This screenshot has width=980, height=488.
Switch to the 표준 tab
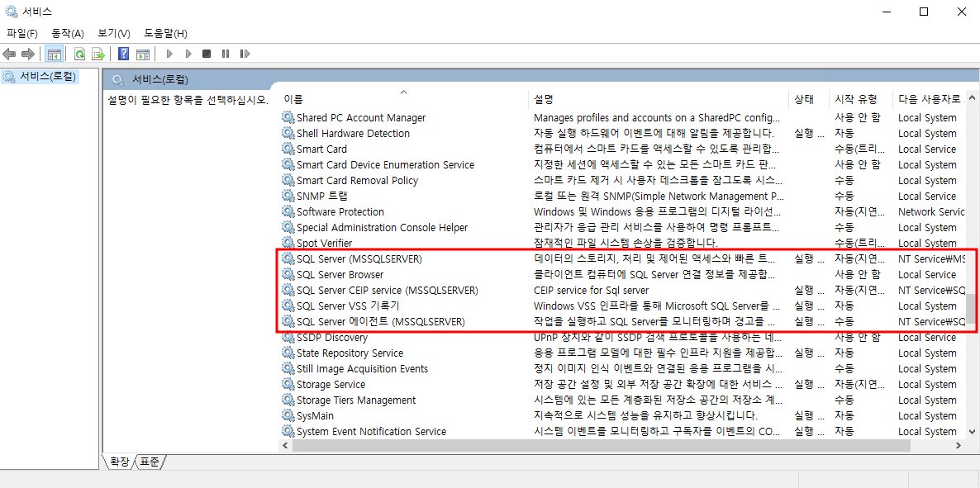[150, 462]
